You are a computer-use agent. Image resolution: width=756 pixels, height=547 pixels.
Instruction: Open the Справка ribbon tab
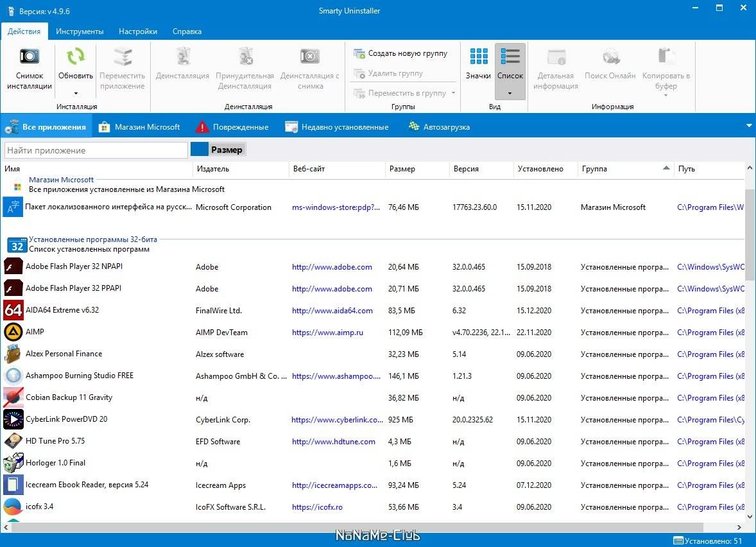[x=187, y=31]
